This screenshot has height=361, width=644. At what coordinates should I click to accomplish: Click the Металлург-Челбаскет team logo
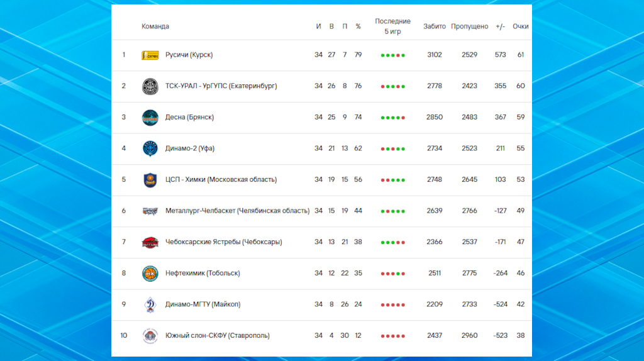pyautogui.click(x=150, y=211)
